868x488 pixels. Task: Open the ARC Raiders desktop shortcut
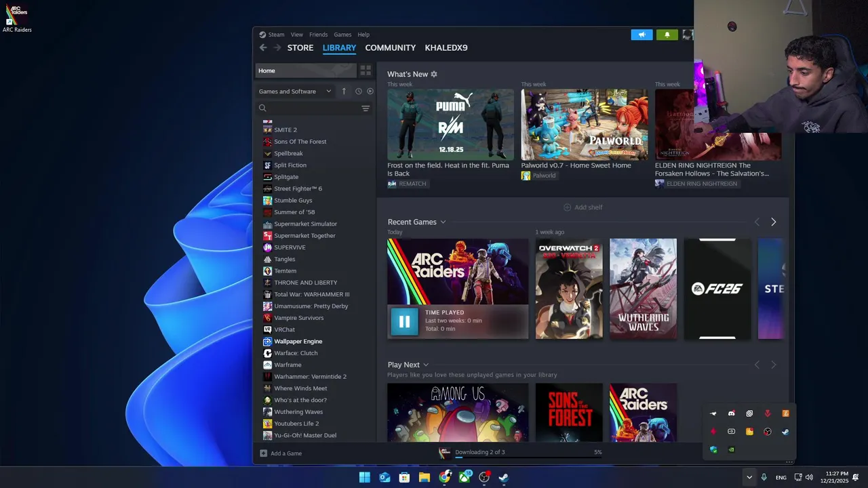17,17
